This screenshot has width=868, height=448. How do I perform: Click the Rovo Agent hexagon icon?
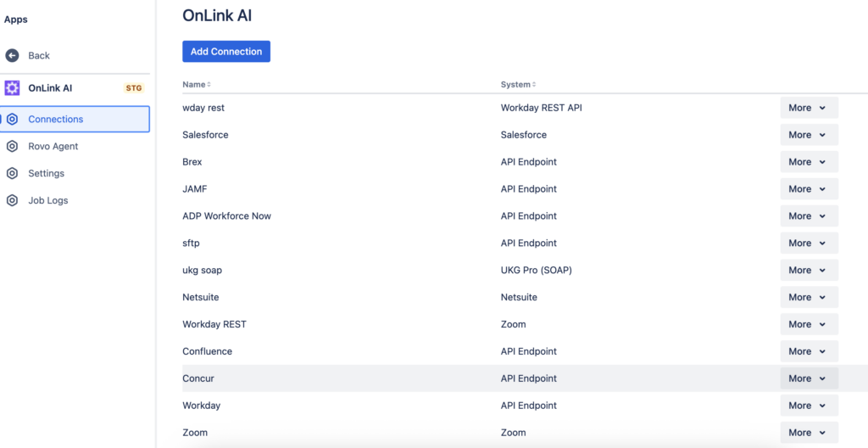tap(12, 147)
